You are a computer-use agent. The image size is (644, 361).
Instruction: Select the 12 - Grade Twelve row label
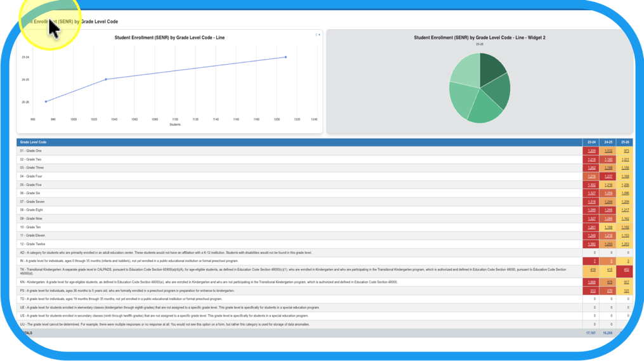(x=33, y=244)
